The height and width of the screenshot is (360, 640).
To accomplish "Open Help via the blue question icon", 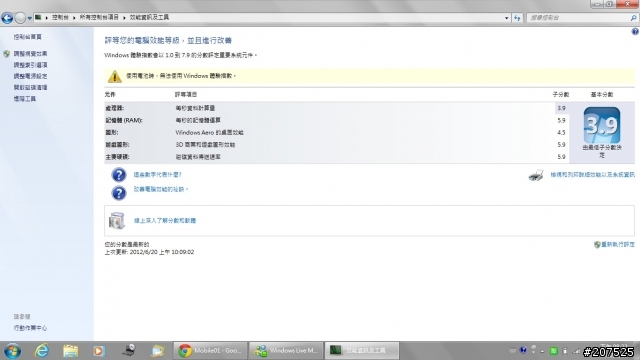I will point(635,31).
